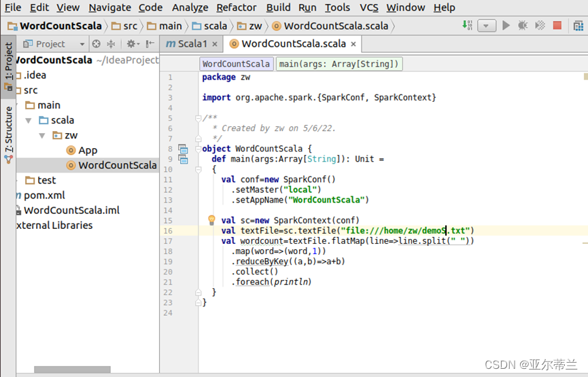Fold the main method body at line 10
The image size is (588, 377).
click(198, 170)
